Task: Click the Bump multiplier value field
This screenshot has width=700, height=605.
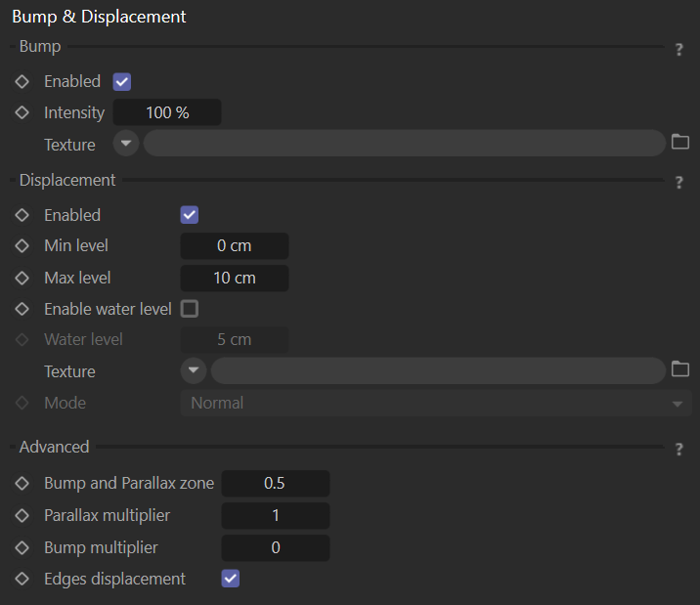Action: [276, 548]
